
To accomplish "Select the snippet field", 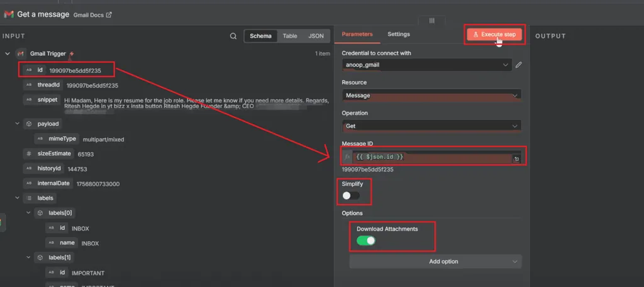I will [42, 100].
